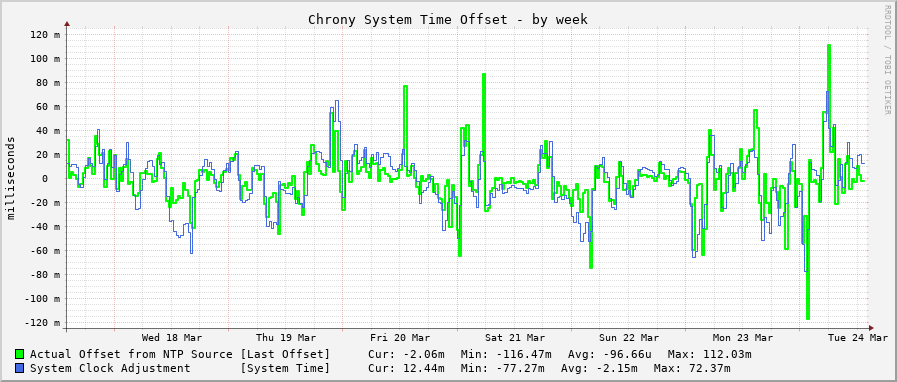Click the 'Thu 19 Mar' x-axis label
The height and width of the screenshot is (382, 897).
(x=286, y=337)
